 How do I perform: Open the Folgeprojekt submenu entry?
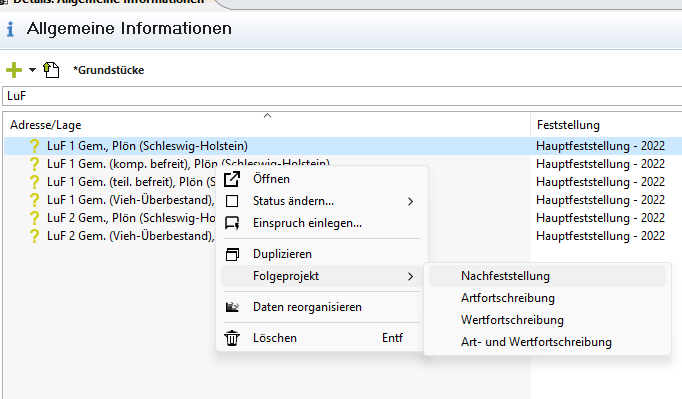(x=322, y=276)
